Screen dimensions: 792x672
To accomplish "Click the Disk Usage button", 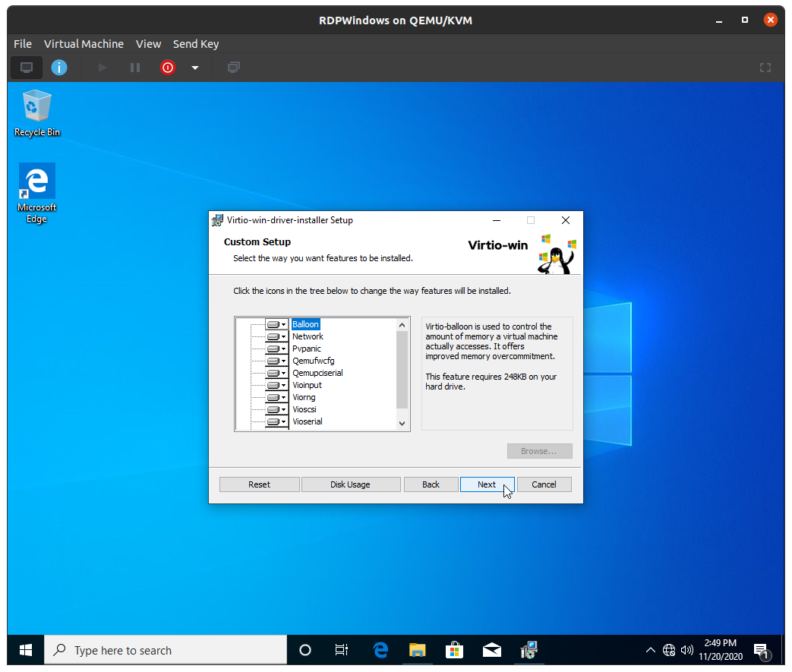I will 350,484.
